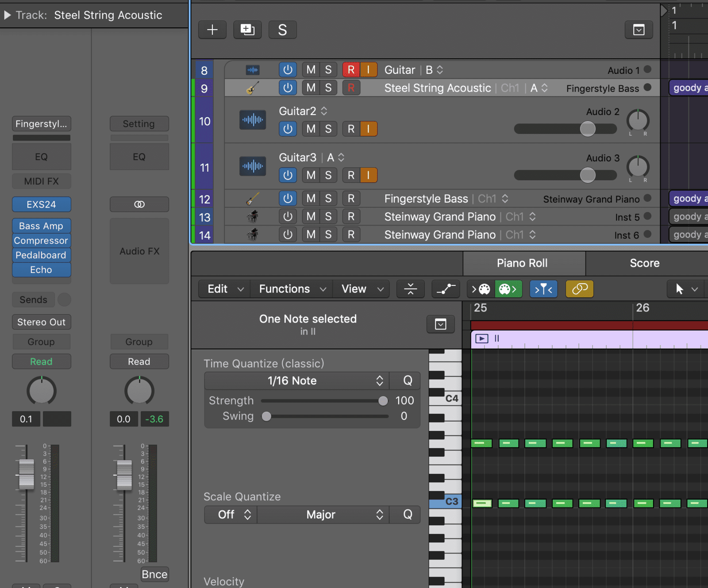Toggle the MIDI In palette button

(481, 289)
